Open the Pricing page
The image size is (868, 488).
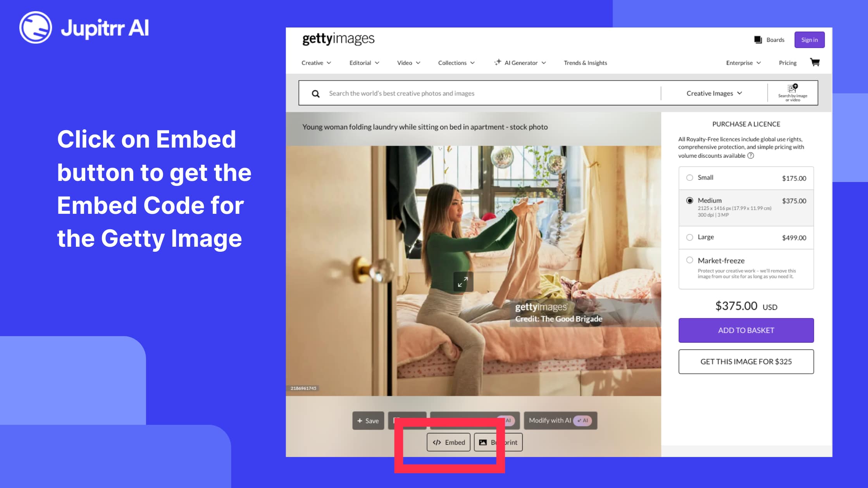[788, 63]
